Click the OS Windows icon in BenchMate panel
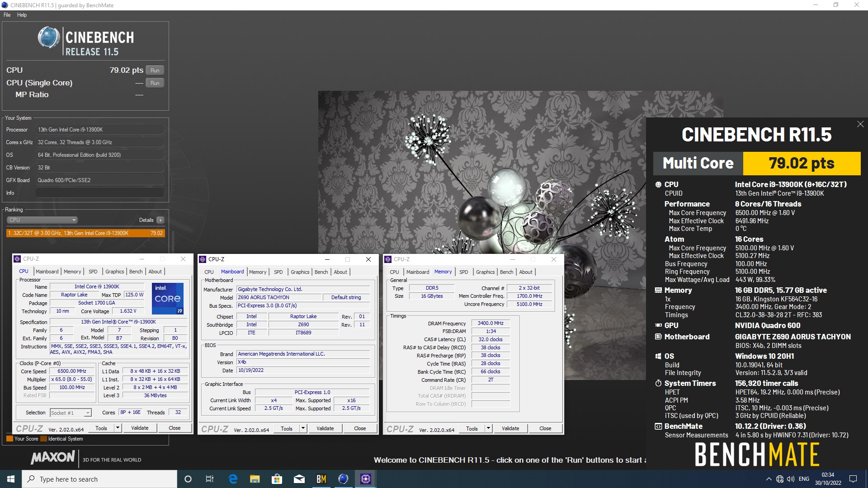The width and height of the screenshot is (868, 488). tap(658, 356)
